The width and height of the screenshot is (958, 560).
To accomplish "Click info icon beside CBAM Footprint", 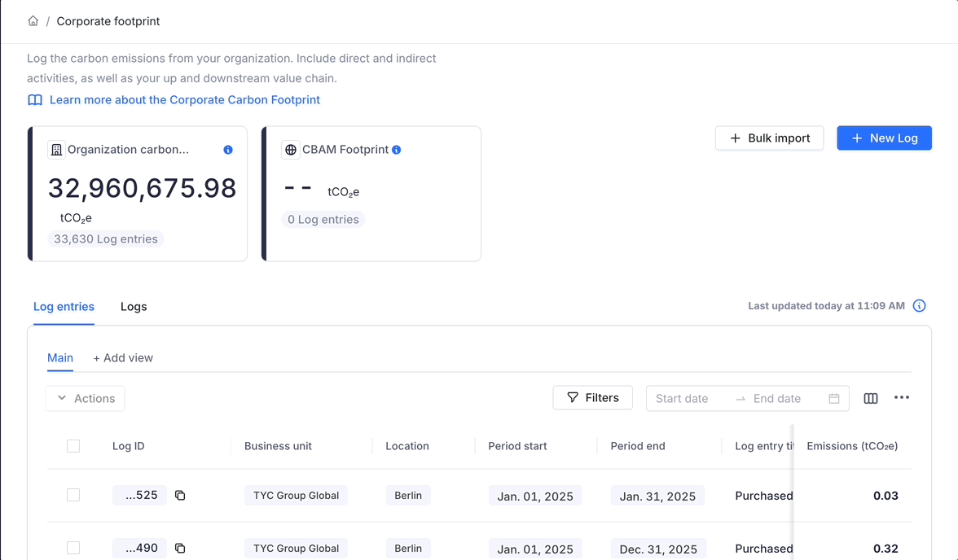I will tap(396, 150).
